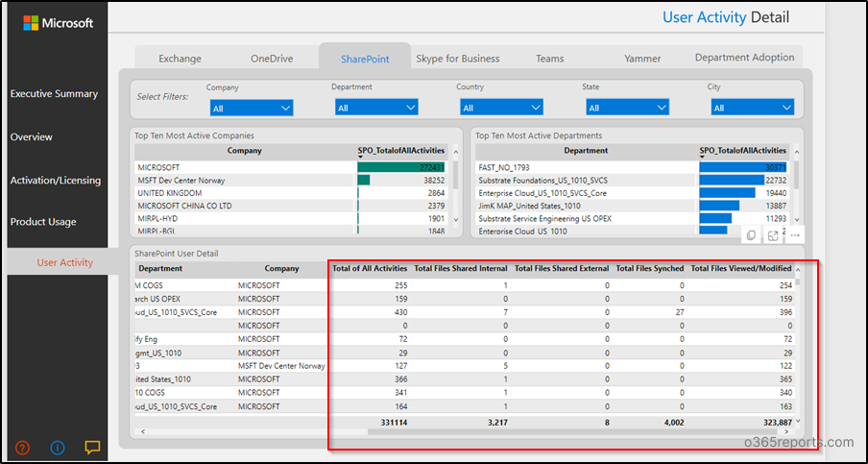
Task: Open the Department filter dropdown
Action: pos(376,108)
